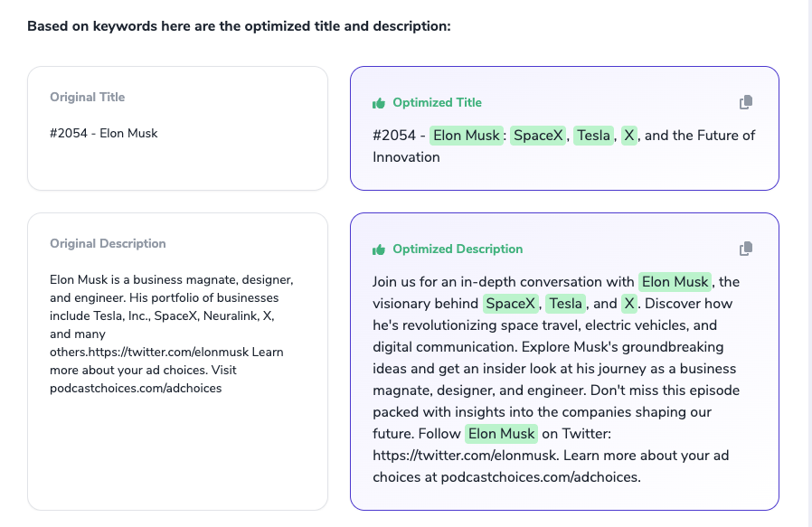Select the Optimized Title heading
The image size is (812, 527).
437,102
